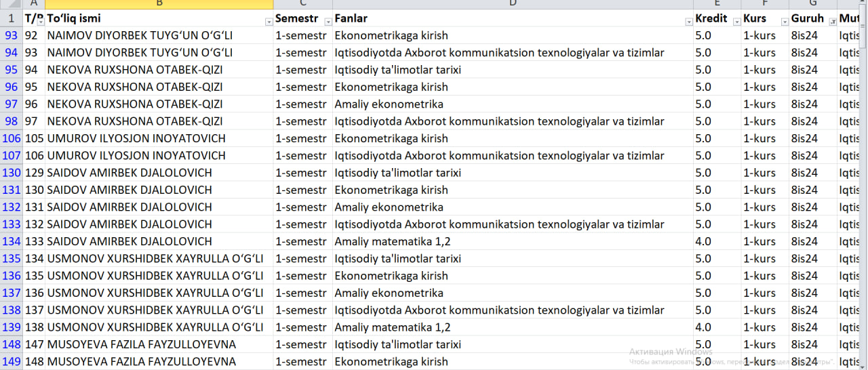Select UMUROV ILYOSJON name in row 107
The width and height of the screenshot is (868, 370).
(159, 156)
